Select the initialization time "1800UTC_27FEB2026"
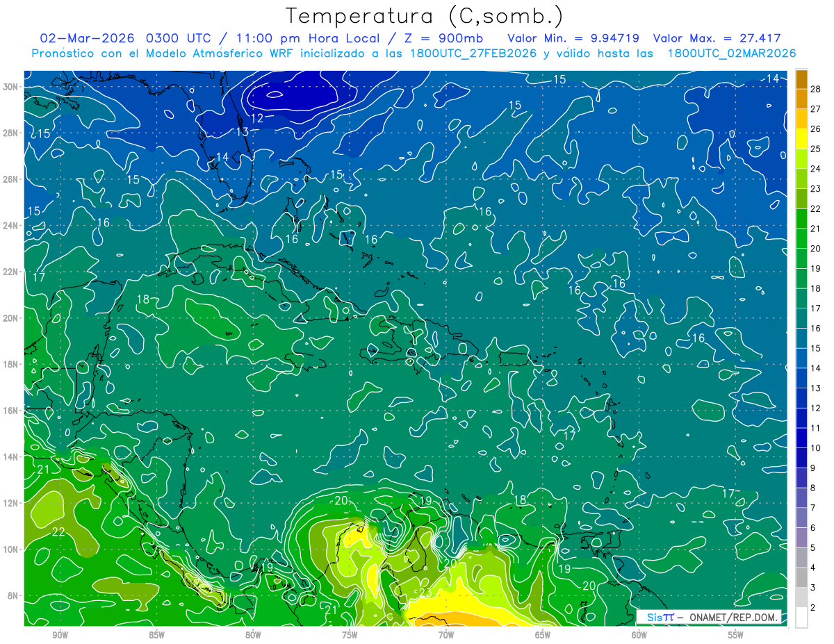834x644 pixels. [472, 53]
